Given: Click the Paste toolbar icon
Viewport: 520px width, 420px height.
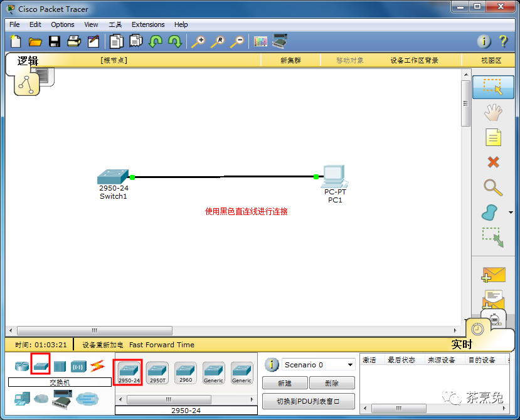Looking at the screenshot, I should pyautogui.click(x=136, y=41).
